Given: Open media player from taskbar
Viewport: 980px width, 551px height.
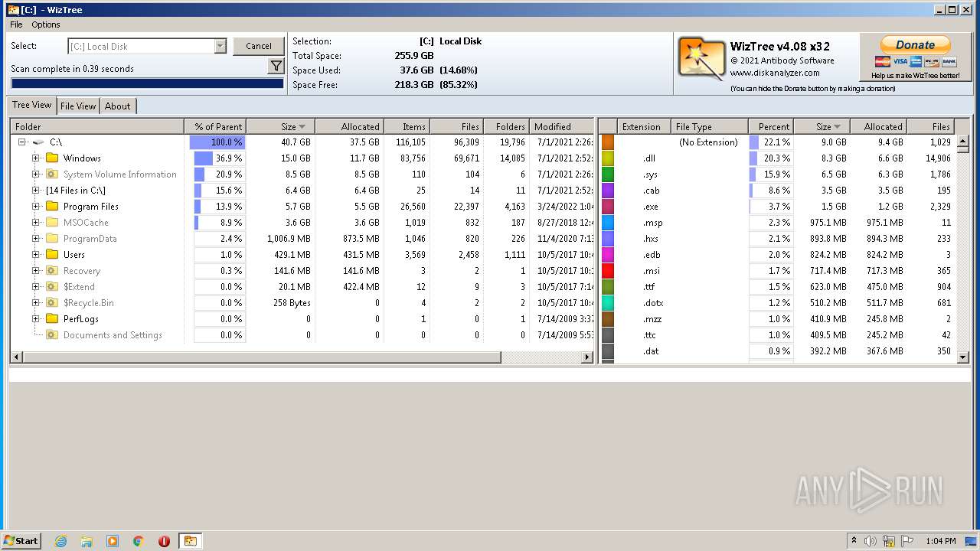Looking at the screenshot, I should [x=113, y=541].
